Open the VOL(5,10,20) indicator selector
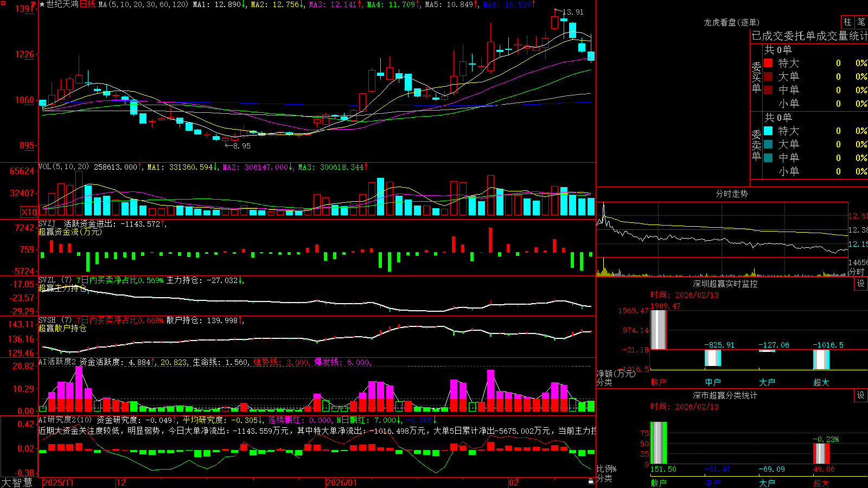Viewport: 868px width, 488px height. tap(63, 167)
